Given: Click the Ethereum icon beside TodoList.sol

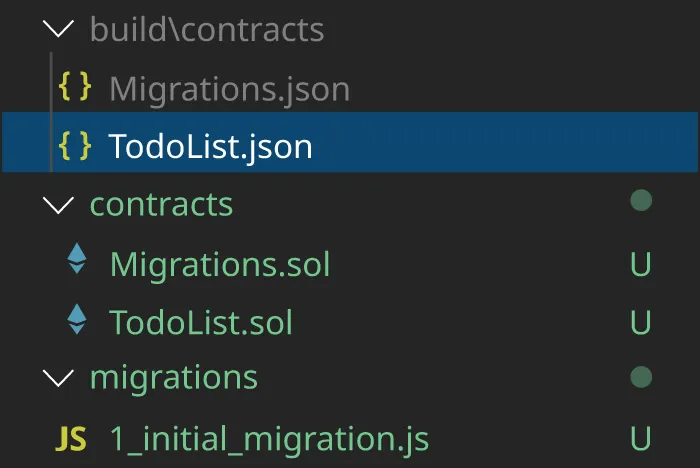Looking at the screenshot, I should tap(77, 321).
